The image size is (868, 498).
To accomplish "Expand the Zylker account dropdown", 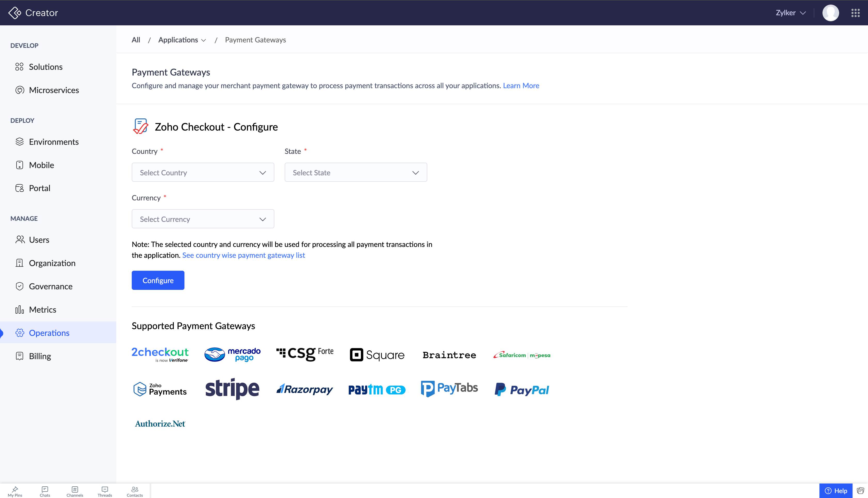I will tap(791, 13).
